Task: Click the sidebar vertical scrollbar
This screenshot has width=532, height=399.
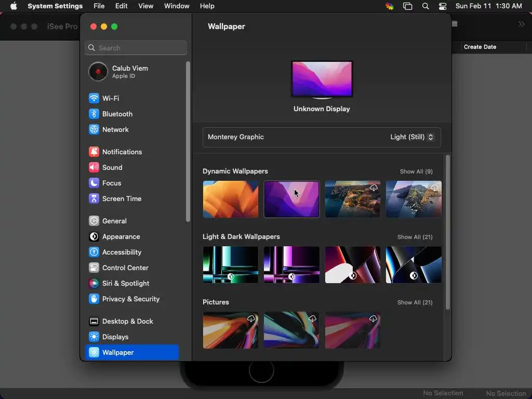Action: (x=188, y=142)
